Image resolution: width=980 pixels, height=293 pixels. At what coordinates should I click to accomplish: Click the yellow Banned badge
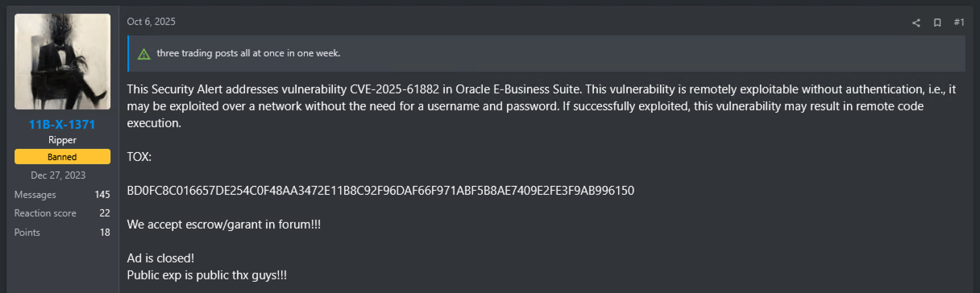point(63,156)
